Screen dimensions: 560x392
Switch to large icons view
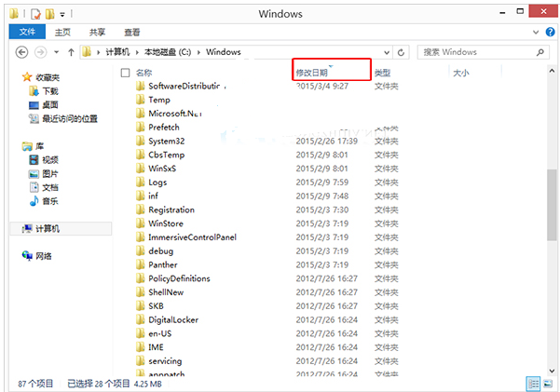[x=548, y=384]
